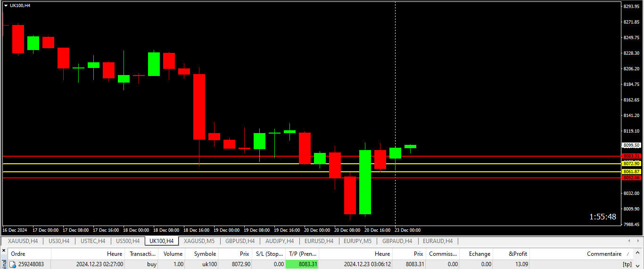Click the red 8083.31 price level label
The height and width of the screenshot is (269, 644).
click(x=631, y=156)
